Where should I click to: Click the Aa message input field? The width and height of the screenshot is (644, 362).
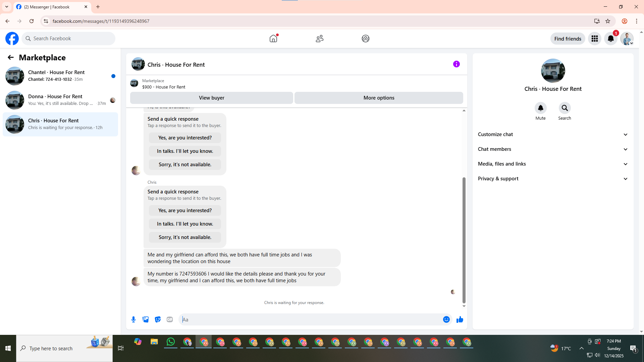310,319
